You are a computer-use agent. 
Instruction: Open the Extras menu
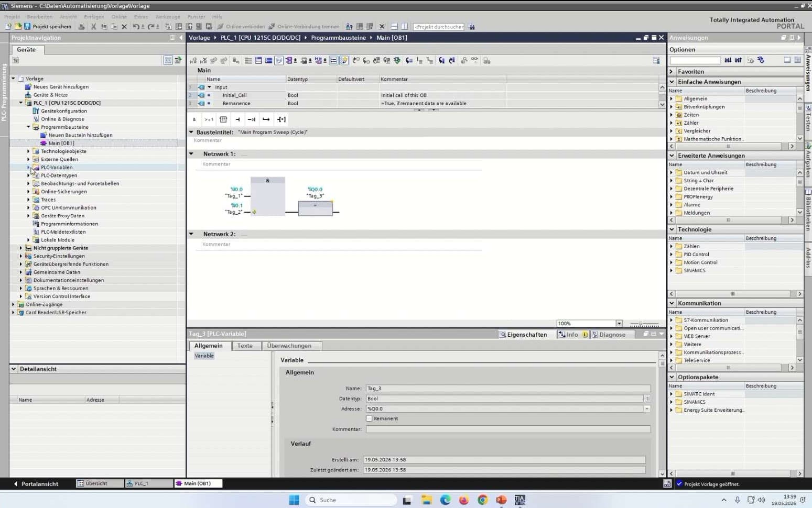[x=141, y=17]
